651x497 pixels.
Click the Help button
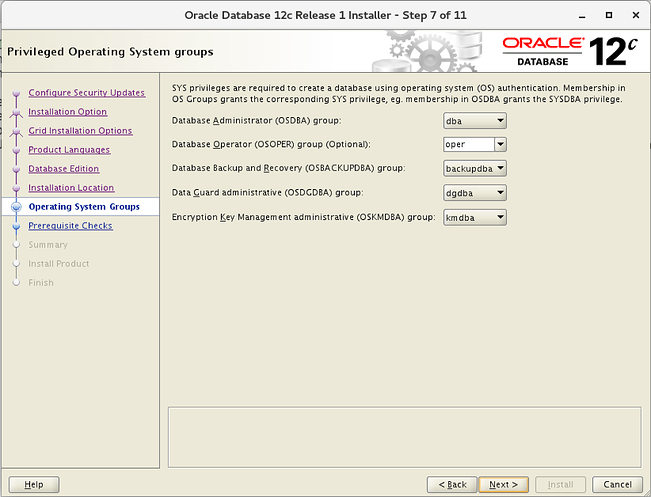pos(34,485)
